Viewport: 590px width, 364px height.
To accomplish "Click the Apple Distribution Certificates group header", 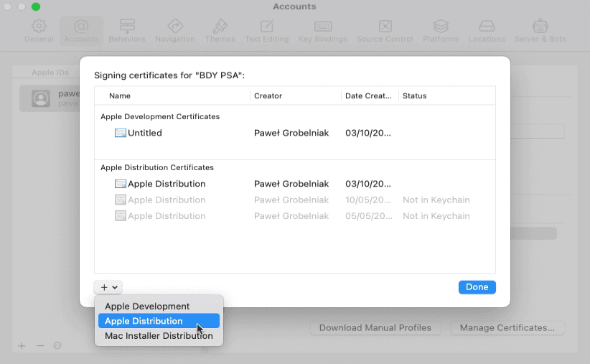I will tap(157, 167).
